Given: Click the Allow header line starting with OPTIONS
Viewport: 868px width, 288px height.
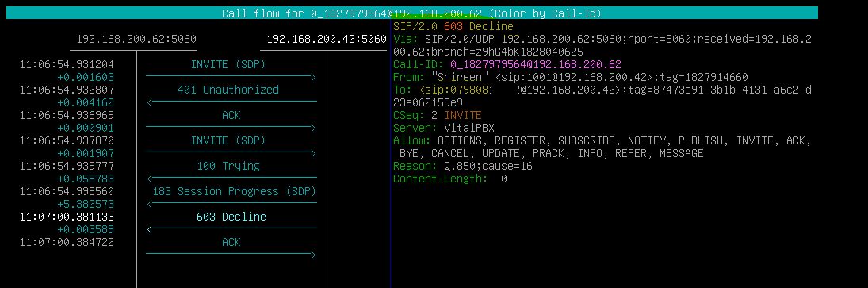Looking at the screenshot, I should click(x=602, y=140).
